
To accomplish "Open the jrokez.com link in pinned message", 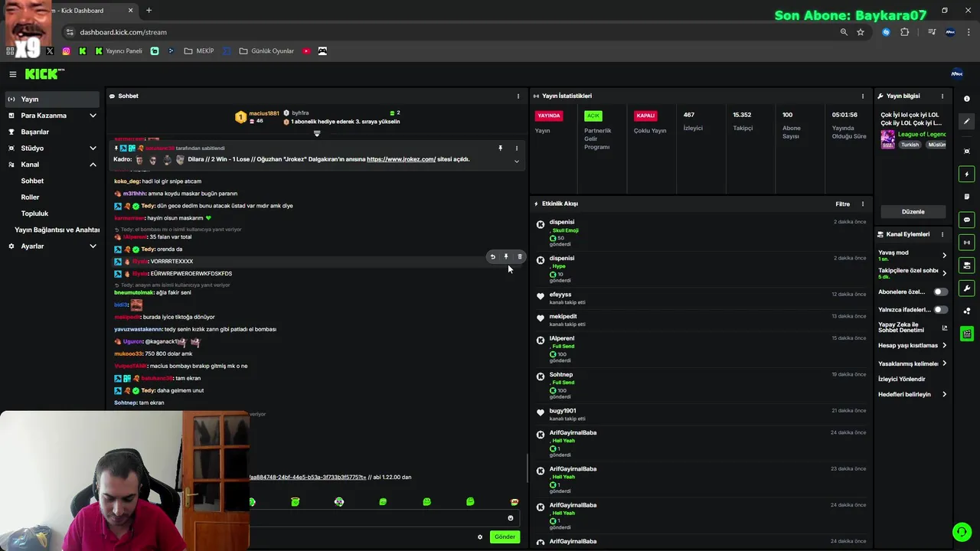I will (x=401, y=159).
